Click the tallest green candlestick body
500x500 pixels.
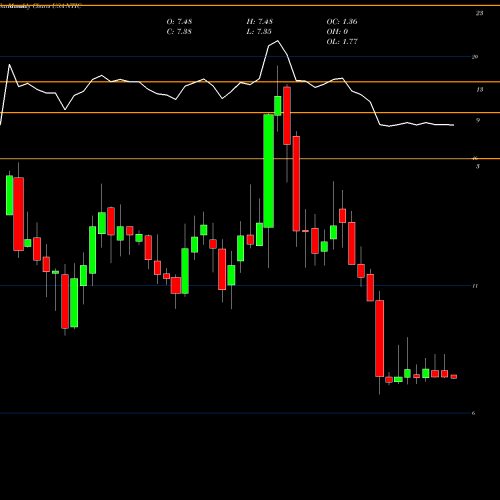pyautogui.click(x=269, y=171)
